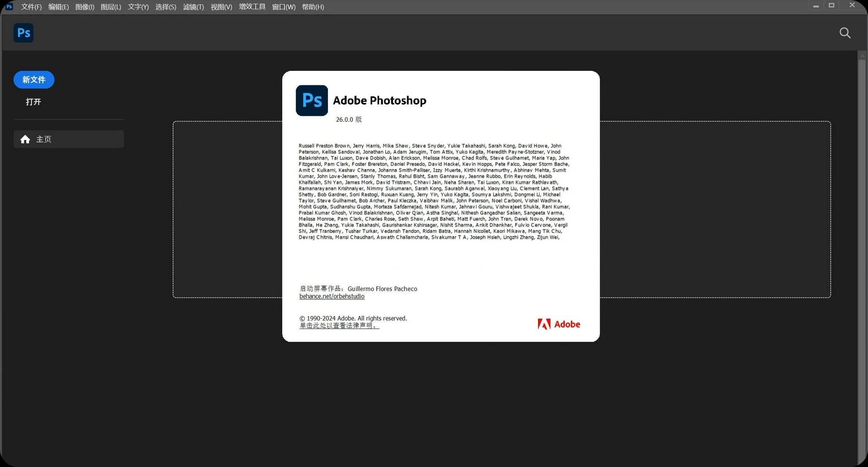Screen dimensions: 868x467
Task: Click the Guillermo Flores Pacheco credit text
Action: pyautogui.click(x=382, y=289)
